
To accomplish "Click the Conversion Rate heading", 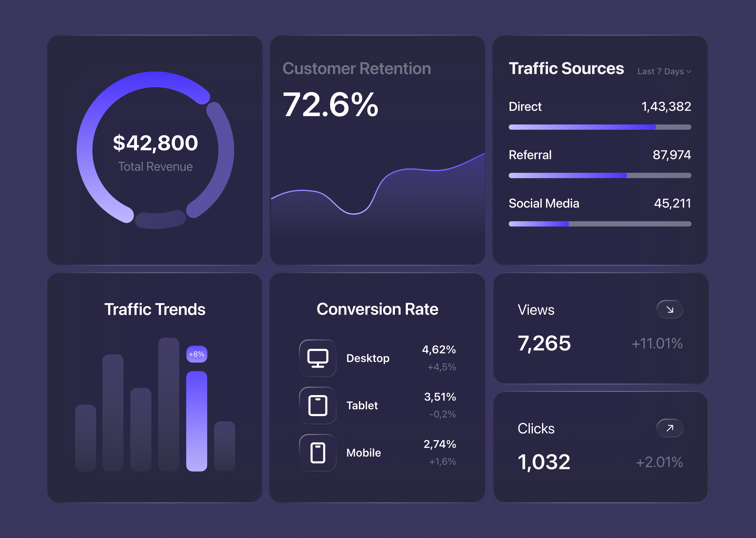I will tap(377, 309).
